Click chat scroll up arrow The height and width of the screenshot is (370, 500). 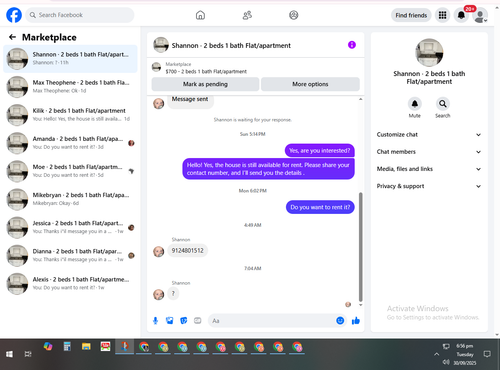point(360,99)
